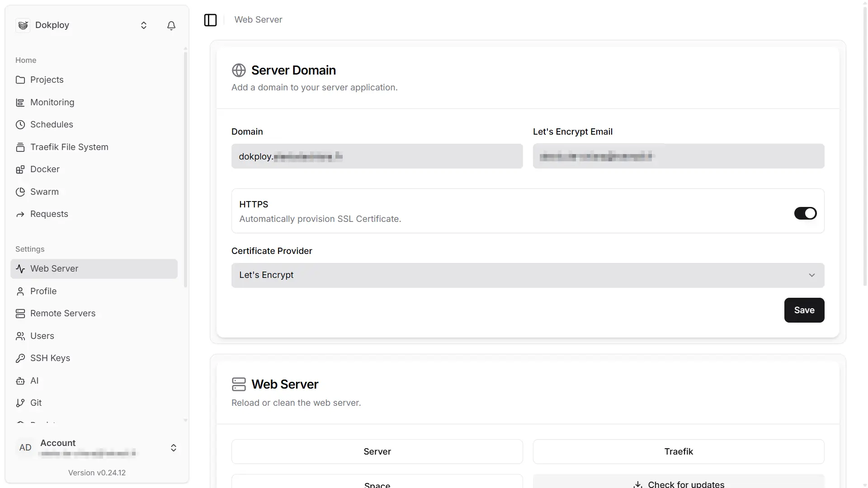Click the sidebar scrollbar
868x488 pixels.
[185, 169]
